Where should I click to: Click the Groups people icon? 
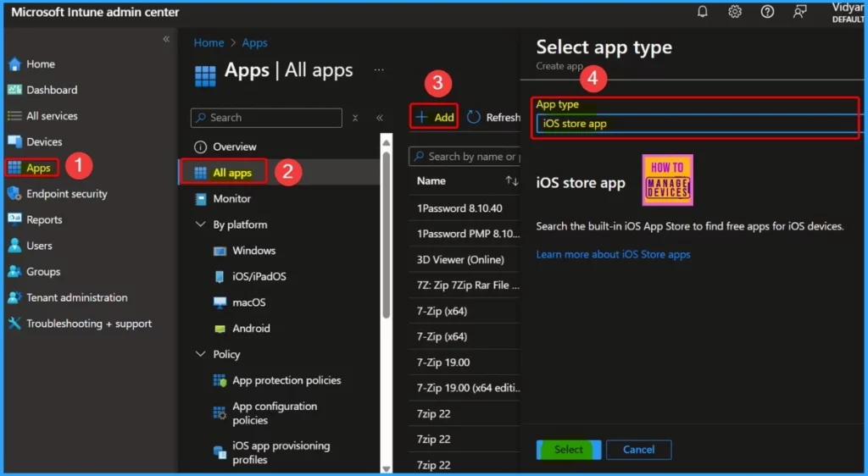(x=14, y=271)
